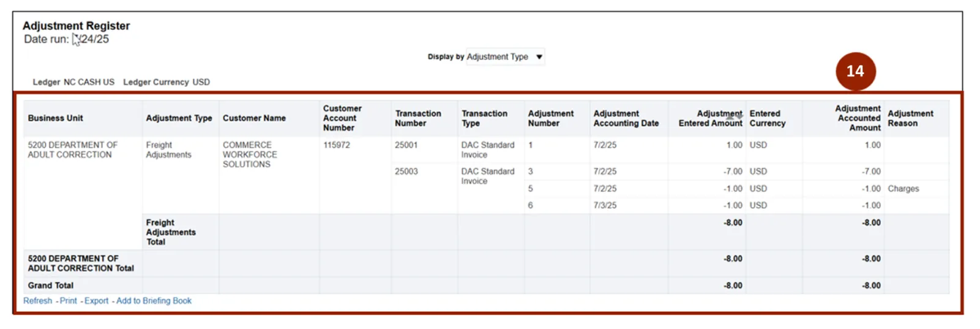Click the Customer Account Number header
This screenshot has width=980, height=329.
point(342,118)
